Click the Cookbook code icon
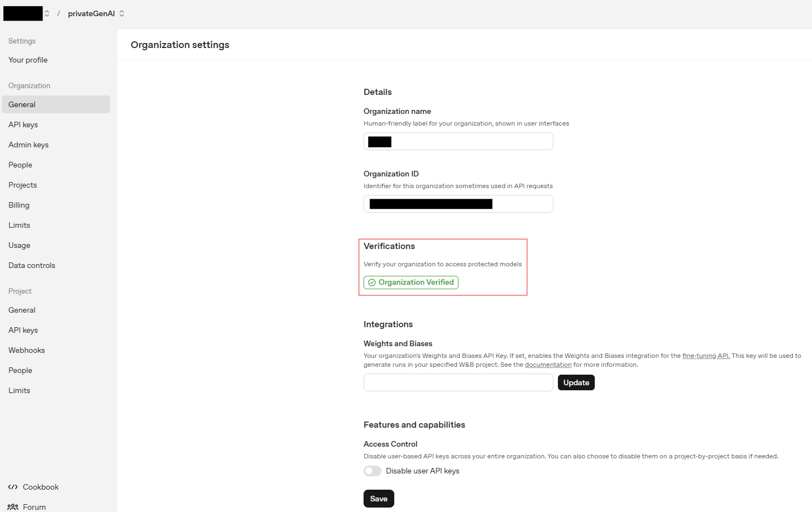This screenshot has width=812, height=512. [x=13, y=487]
